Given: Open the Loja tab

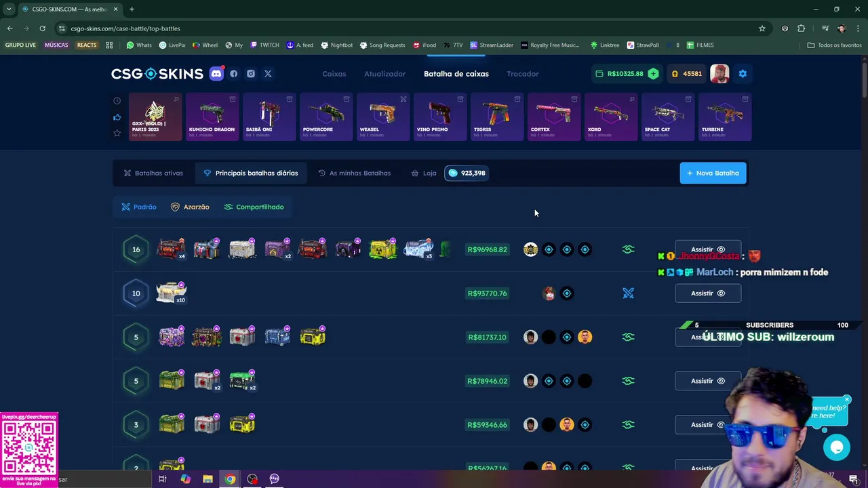Looking at the screenshot, I should (424, 173).
